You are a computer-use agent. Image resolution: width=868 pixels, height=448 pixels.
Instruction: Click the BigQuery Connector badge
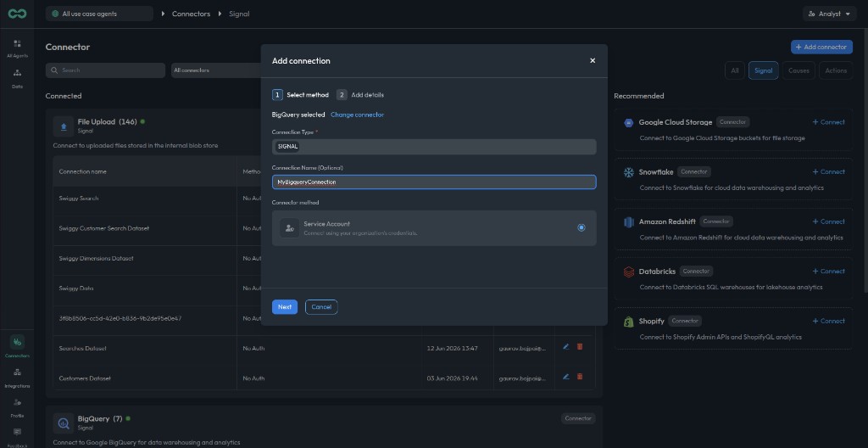pos(578,418)
